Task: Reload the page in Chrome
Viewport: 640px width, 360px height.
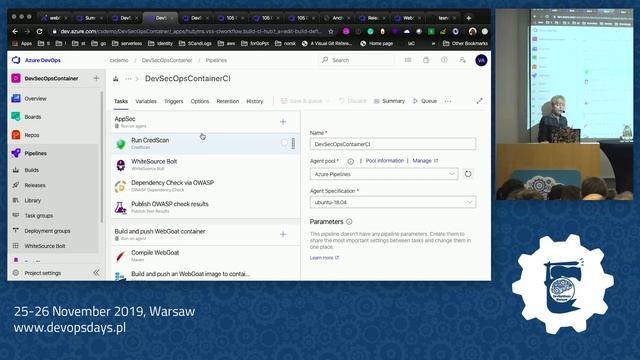Action: point(39,31)
